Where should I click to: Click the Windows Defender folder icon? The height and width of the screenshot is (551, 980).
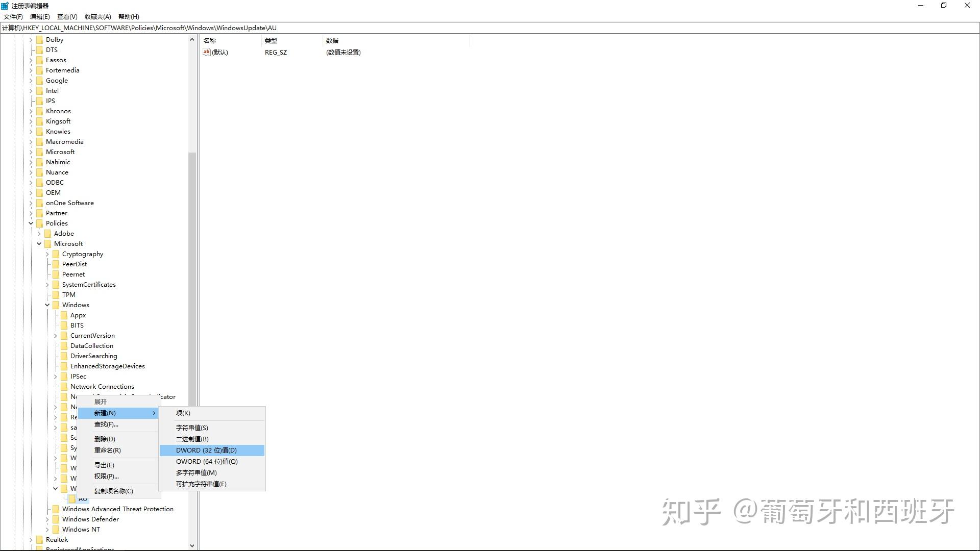click(x=56, y=519)
